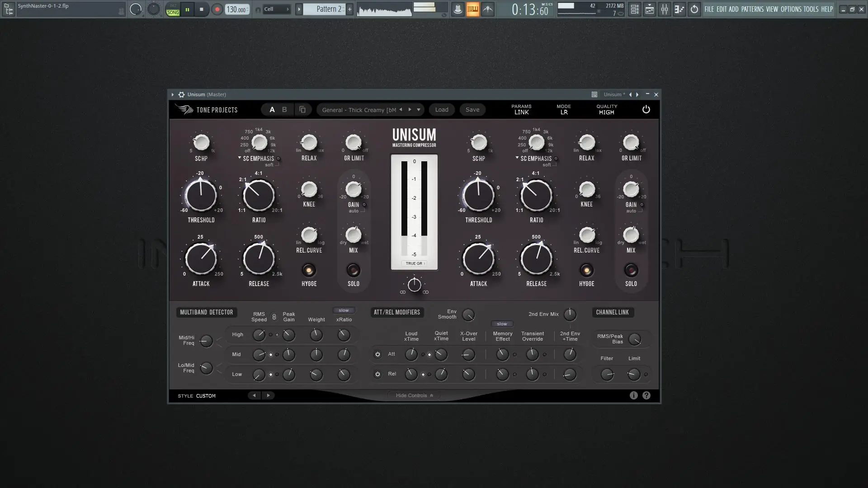Enable SOLO on the right channel

pos(631,271)
